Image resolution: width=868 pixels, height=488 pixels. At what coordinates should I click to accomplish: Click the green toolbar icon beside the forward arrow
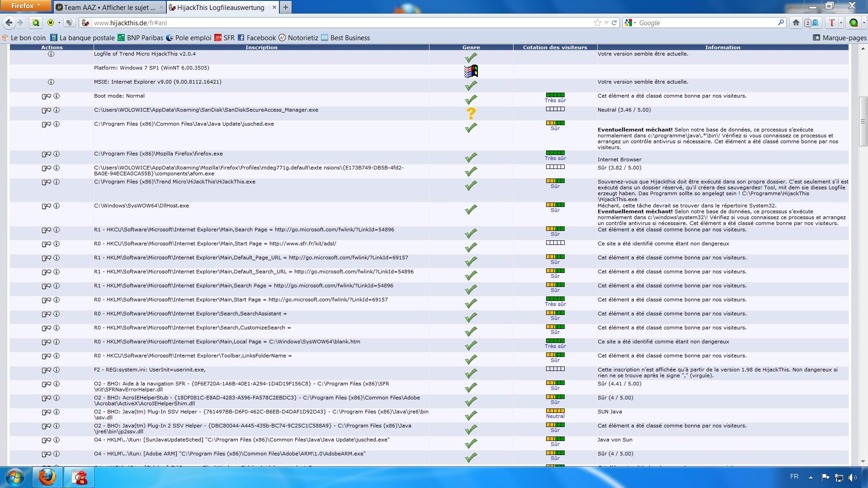click(36, 23)
